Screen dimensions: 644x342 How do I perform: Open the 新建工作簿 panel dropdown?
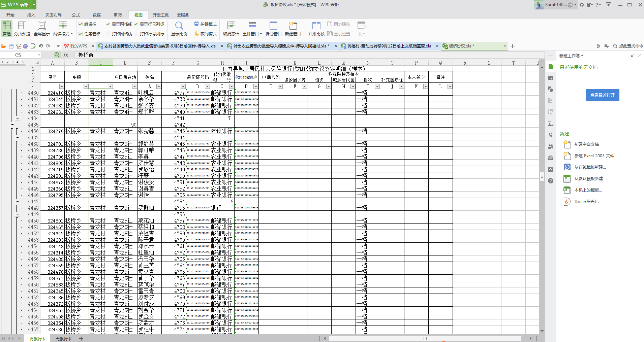click(x=582, y=56)
